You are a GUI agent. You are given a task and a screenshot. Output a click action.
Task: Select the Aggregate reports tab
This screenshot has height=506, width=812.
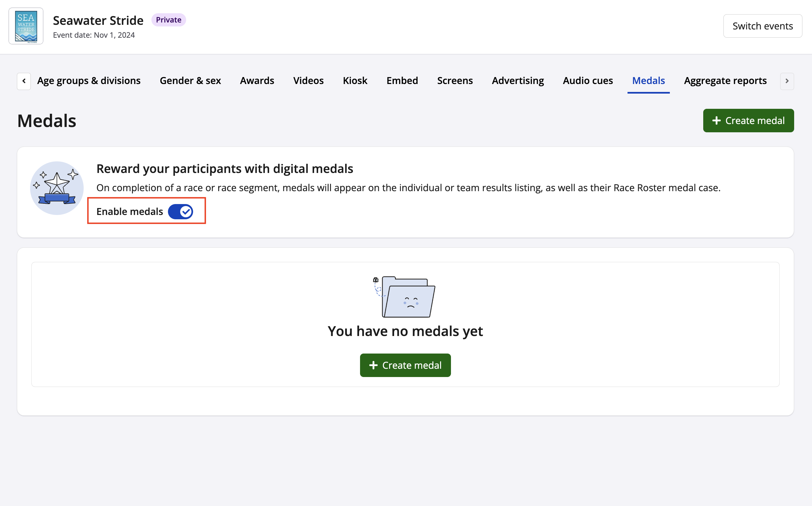click(725, 81)
